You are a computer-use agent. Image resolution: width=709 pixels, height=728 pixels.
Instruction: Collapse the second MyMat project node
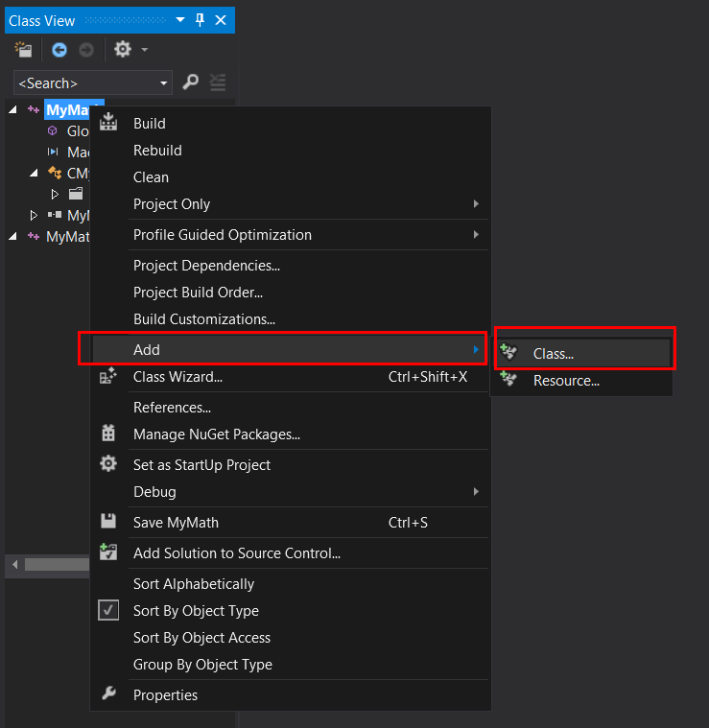tap(13, 236)
